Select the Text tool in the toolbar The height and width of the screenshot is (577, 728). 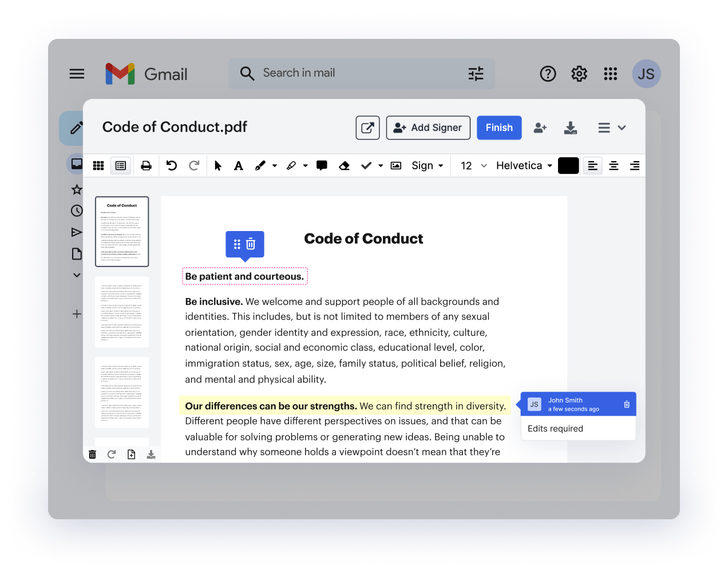coord(239,165)
